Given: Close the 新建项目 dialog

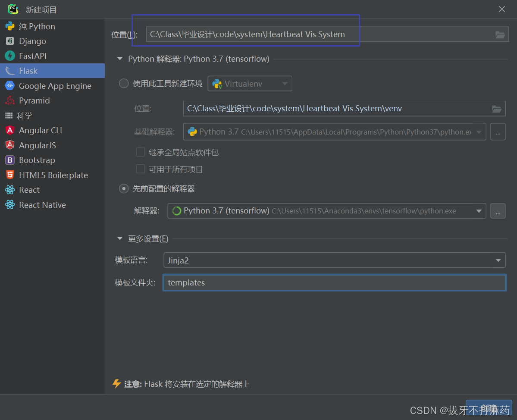Looking at the screenshot, I should [501, 9].
